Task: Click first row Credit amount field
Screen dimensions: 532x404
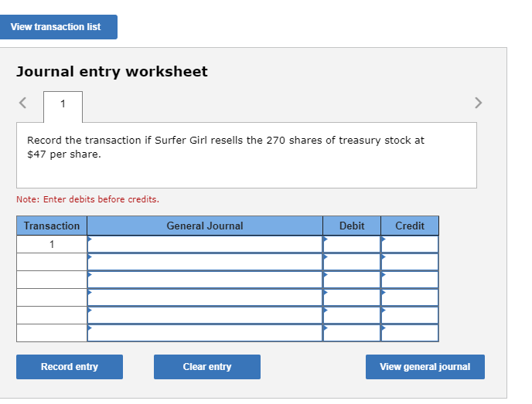Action: click(410, 244)
